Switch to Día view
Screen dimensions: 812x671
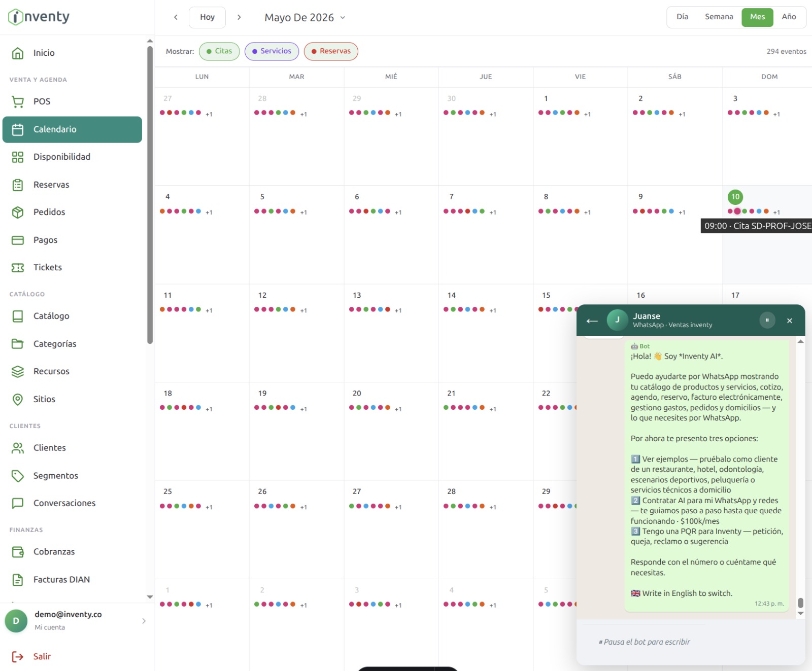(x=682, y=17)
